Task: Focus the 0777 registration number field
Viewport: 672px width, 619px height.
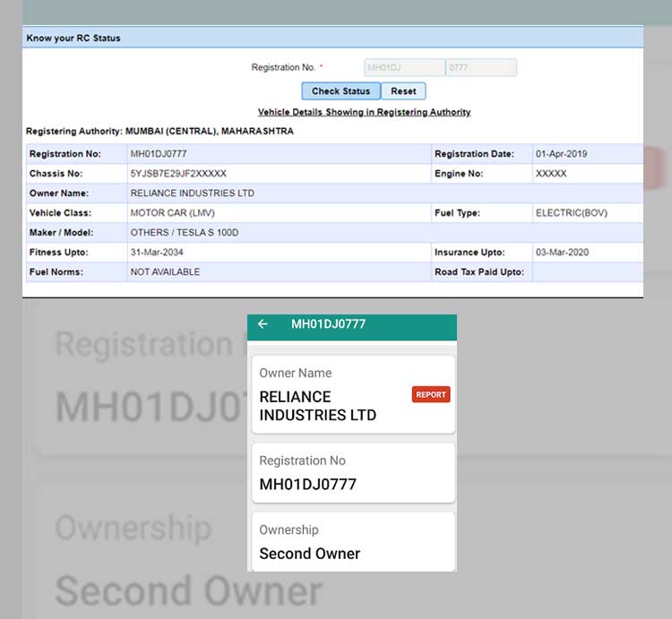Action: click(x=481, y=67)
